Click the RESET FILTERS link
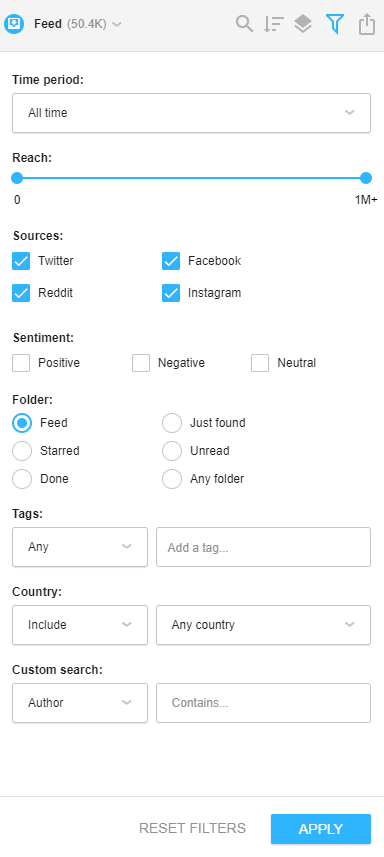Image resolution: width=384 pixels, height=857 pixels. pyautogui.click(x=192, y=829)
